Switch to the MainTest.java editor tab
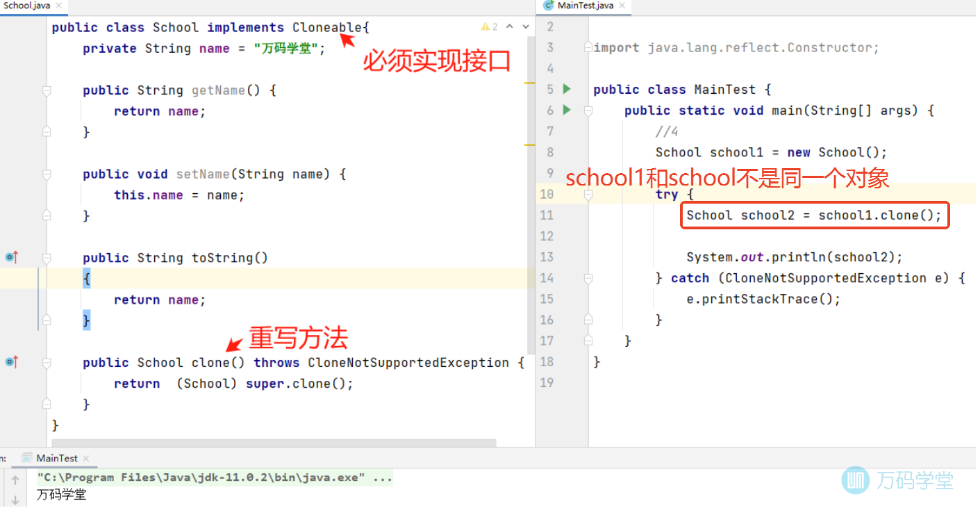The width and height of the screenshot is (980, 508). [x=585, y=6]
